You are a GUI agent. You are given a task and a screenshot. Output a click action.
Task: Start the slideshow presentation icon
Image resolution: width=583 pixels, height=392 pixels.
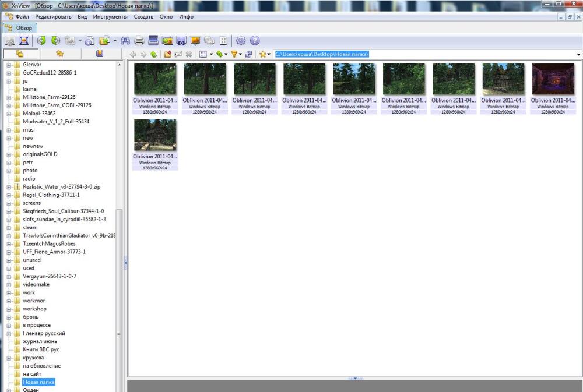point(195,41)
